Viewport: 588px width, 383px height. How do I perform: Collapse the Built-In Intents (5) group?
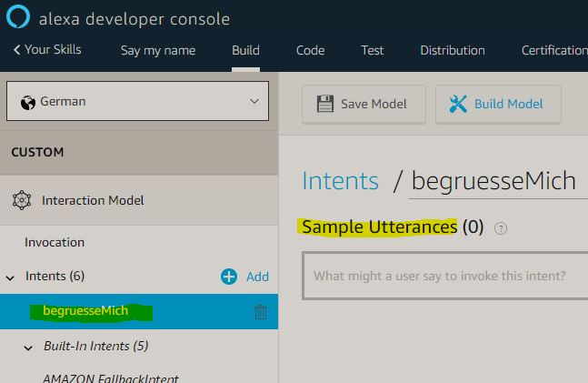(28, 347)
